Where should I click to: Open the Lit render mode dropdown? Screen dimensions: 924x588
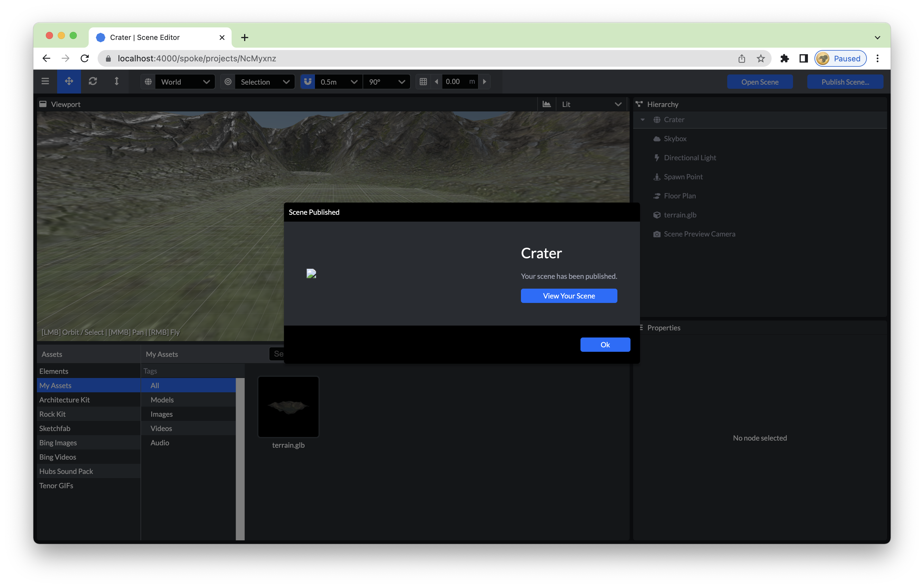pos(591,104)
